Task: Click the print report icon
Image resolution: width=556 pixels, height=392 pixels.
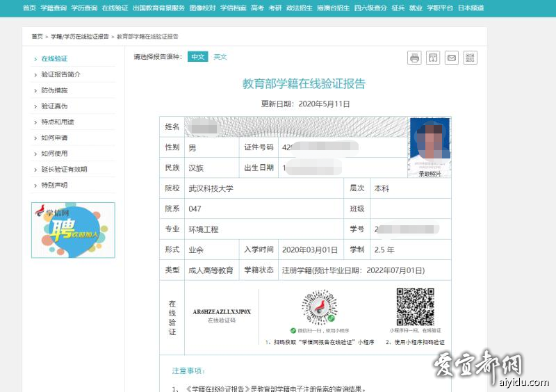Action: pyautogui.click(x=415, y=58)
